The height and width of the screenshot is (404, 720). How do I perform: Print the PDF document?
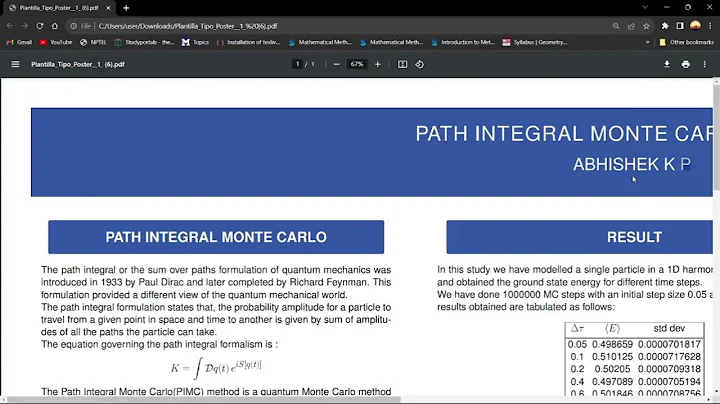(x=686, y=64)
